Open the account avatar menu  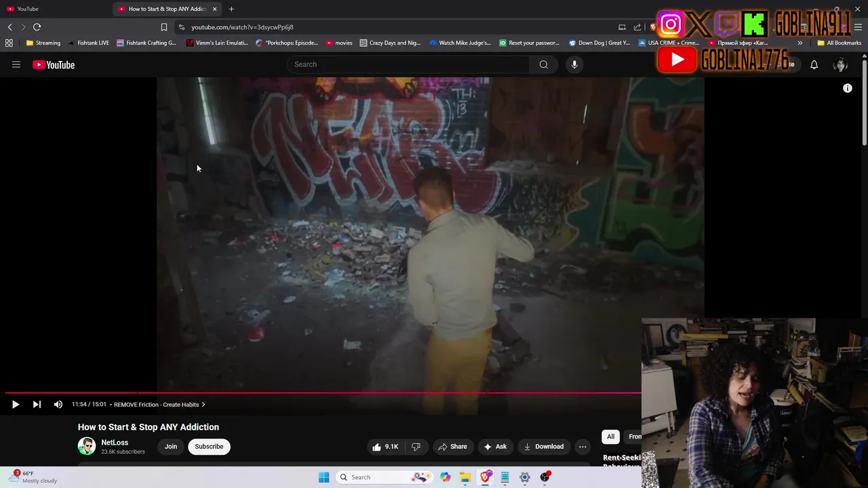tap(840, 64)
